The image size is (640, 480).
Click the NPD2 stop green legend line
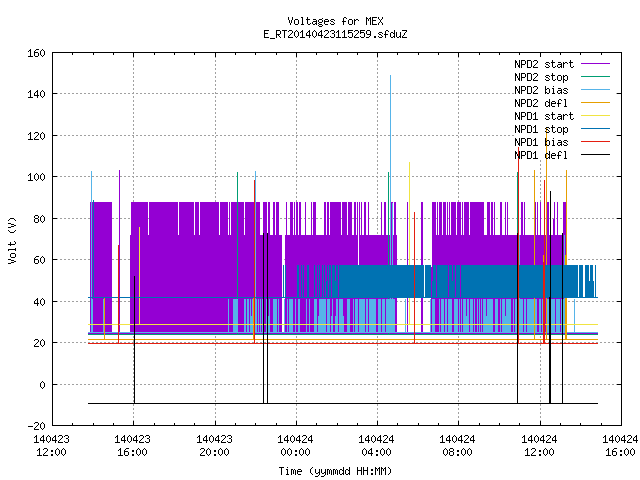[x=596, y=77]
